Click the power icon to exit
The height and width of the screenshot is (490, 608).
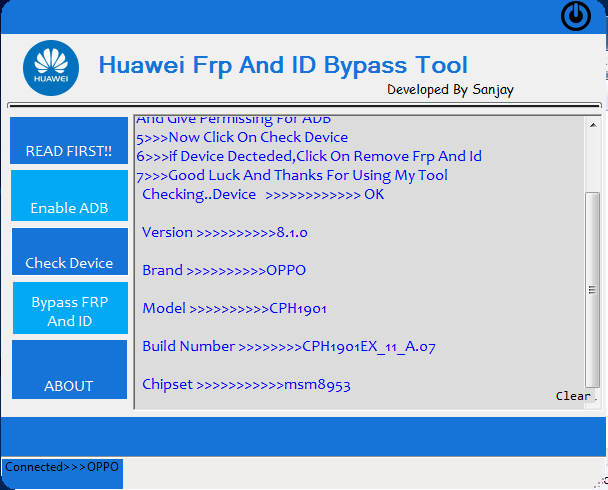coord(576,16)
